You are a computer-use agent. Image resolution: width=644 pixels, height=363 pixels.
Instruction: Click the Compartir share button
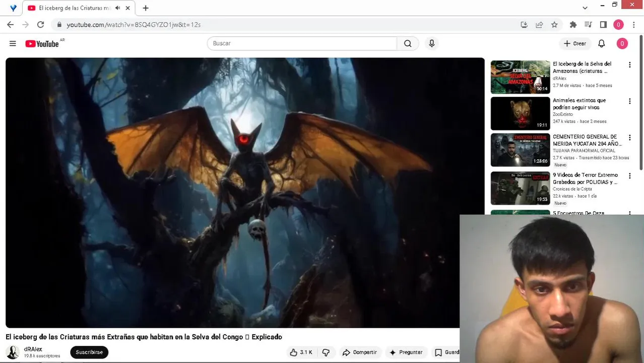point(359,352)
